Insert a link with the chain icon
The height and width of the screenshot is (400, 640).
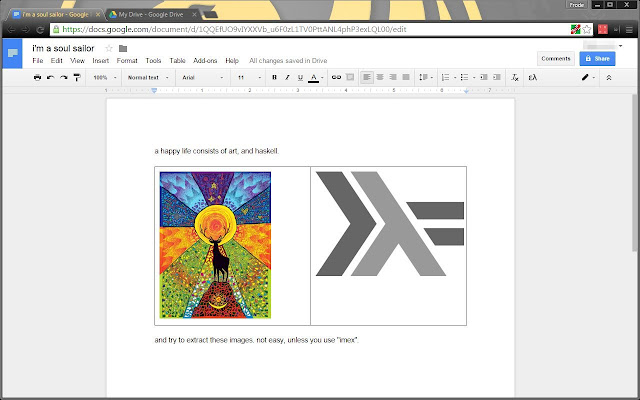336,77
